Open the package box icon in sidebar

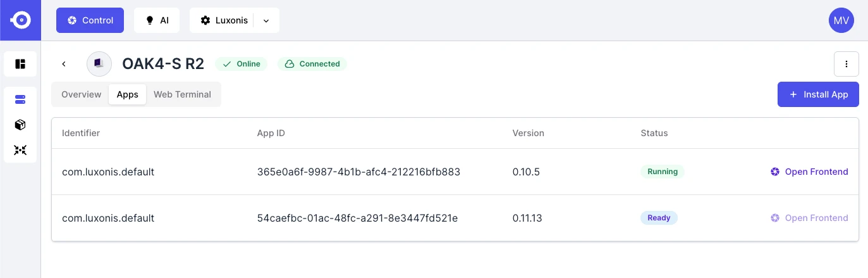[x=20, y=125]
